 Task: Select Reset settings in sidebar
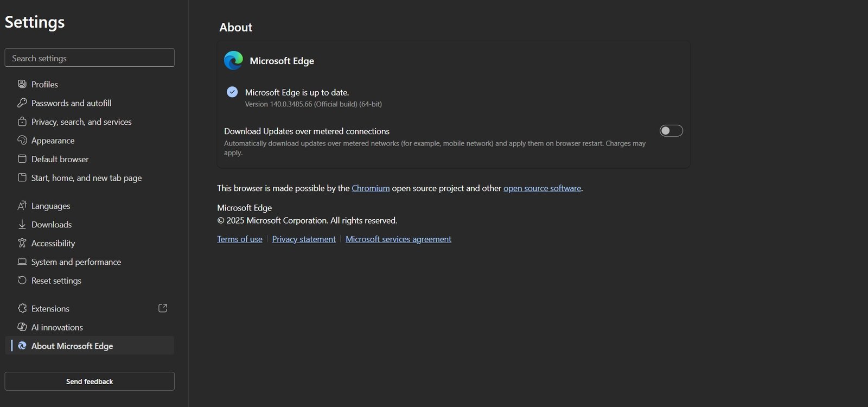(90, 281)
